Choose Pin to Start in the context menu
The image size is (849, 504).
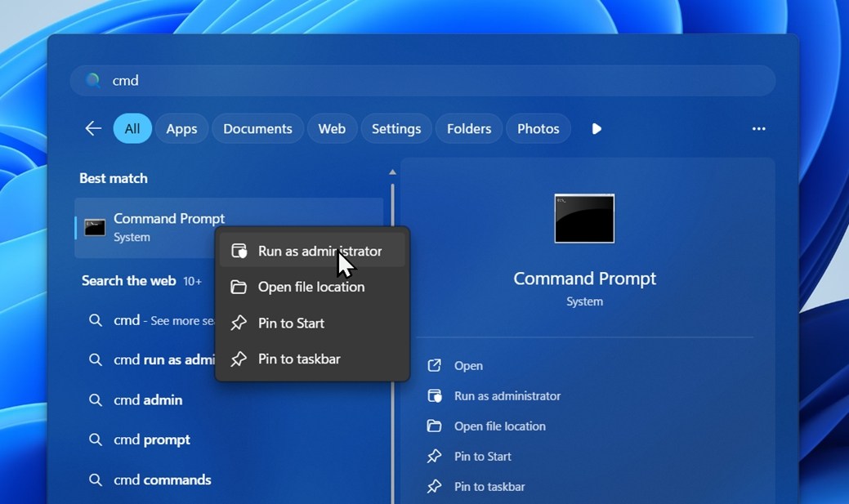coord(312,323)
